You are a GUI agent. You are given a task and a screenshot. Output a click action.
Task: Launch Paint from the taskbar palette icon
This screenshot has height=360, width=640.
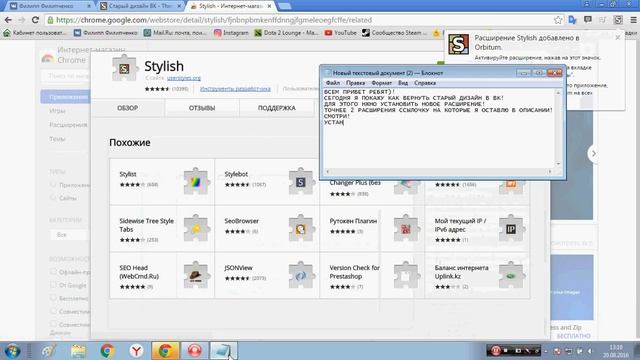tap(48, 351)
